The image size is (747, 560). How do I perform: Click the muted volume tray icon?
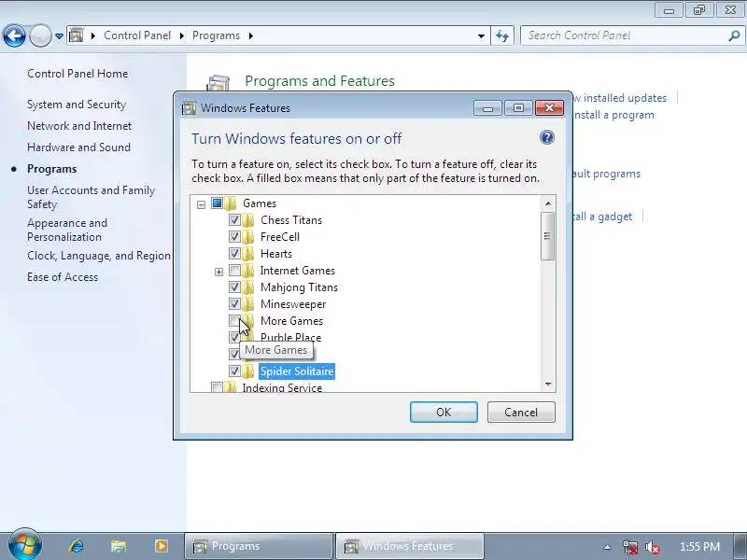652,547
